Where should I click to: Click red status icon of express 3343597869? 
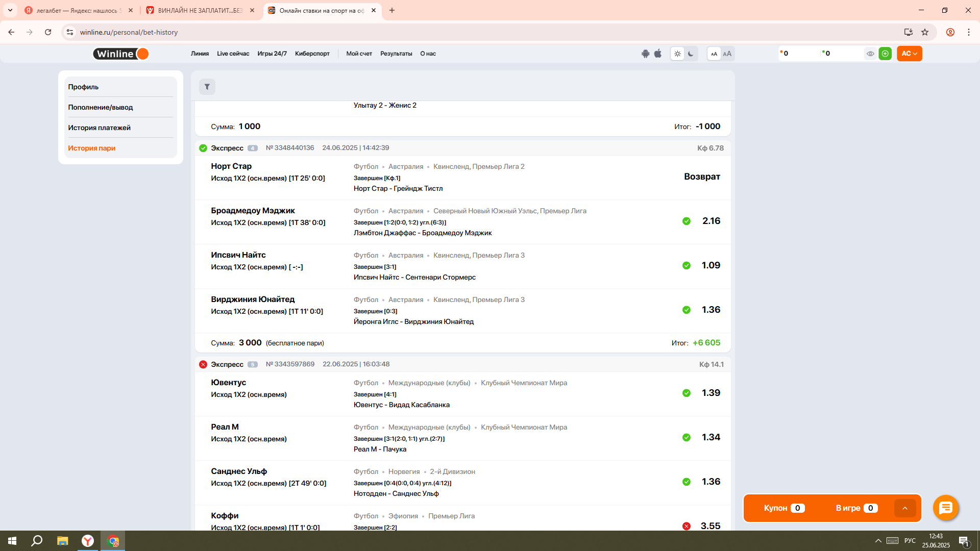click(x=203, y=364)
